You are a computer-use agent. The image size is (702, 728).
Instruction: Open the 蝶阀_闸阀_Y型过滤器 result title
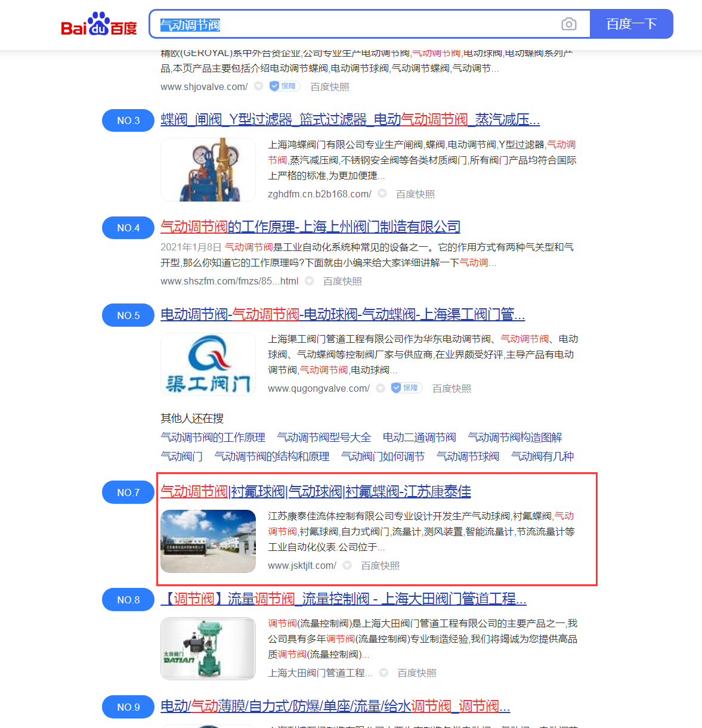point(350,120)
